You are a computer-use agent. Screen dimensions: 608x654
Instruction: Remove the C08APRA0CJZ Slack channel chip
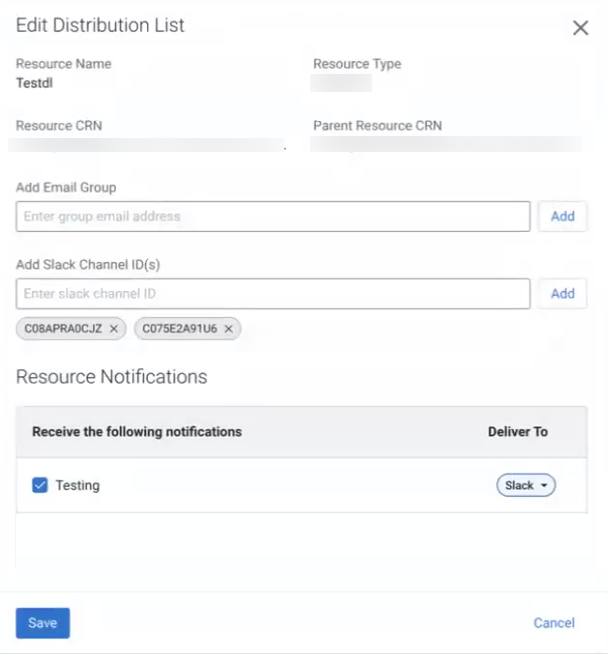coord(114,329)
